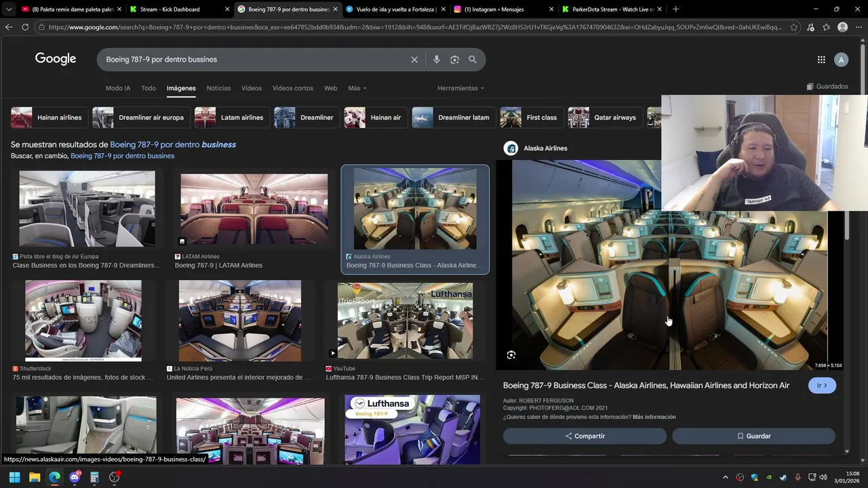Open the Calculator taskbar icon
This screenshot has height=488, width=868.
click(94, 477)
